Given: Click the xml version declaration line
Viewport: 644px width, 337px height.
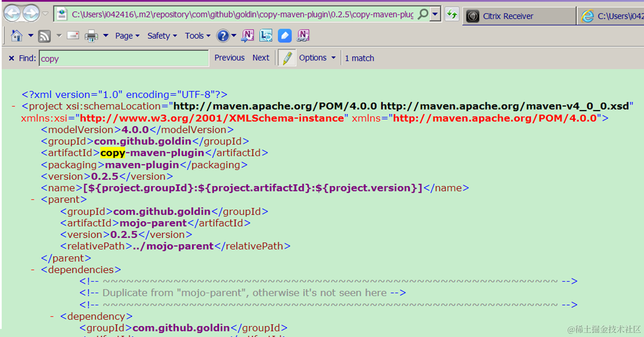Looking at the screenshot, I should [x=125, y=95].
